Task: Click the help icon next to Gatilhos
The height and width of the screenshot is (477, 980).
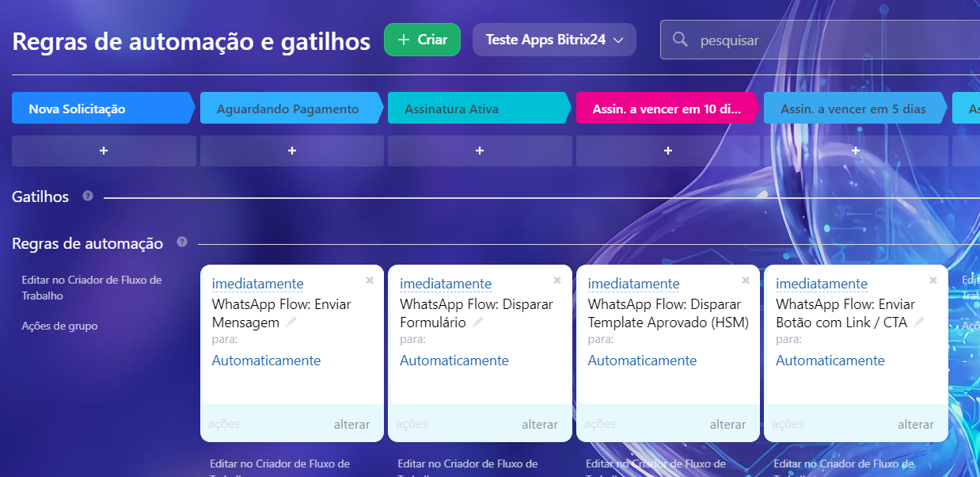Action: pyautogui.click(x=88, y=196)
